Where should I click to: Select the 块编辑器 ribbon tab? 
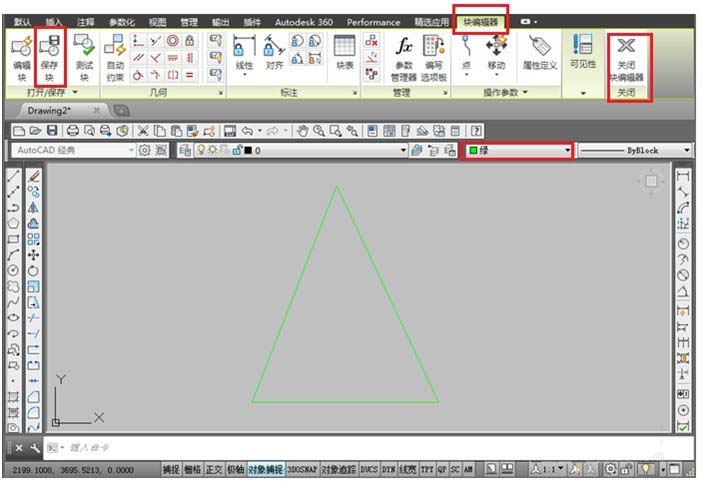(480, 22)
